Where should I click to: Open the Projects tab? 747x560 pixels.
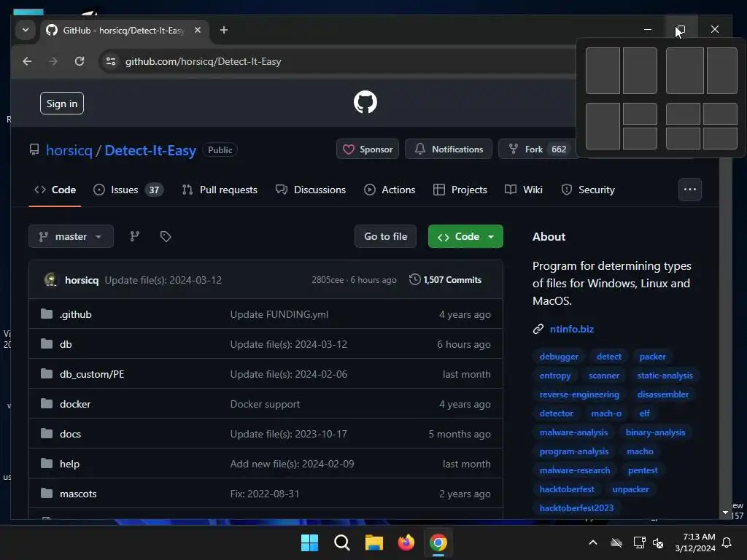(460, 190)
